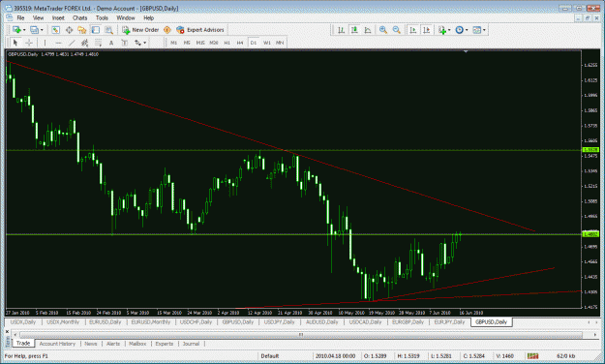Open the Insert menu
This screenshot has width=605, height=364.
tap(58, 17)
